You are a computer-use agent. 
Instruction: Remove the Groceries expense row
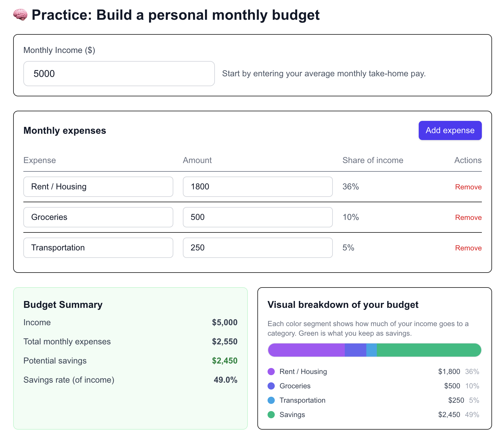(x=468, y=218)
